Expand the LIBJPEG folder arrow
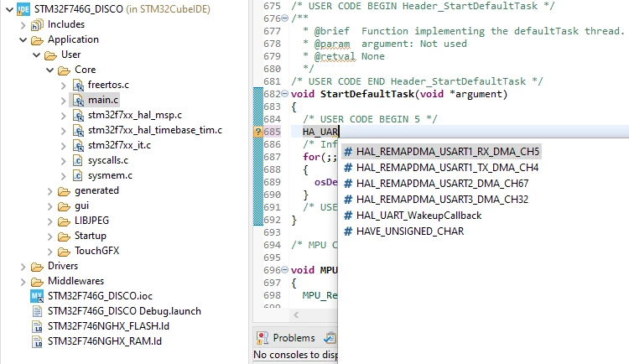The height and width of the screenshot is (364, 629). click(49, 221)
